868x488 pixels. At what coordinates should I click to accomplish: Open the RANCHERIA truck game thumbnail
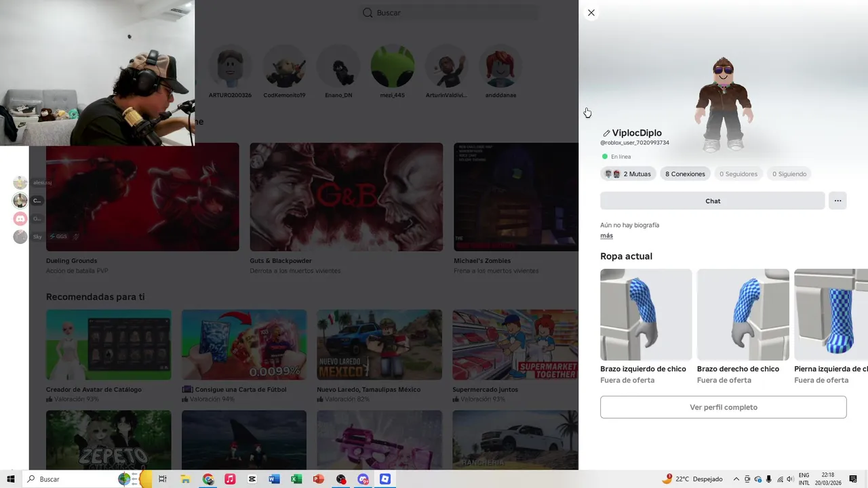tap(515, 440)
